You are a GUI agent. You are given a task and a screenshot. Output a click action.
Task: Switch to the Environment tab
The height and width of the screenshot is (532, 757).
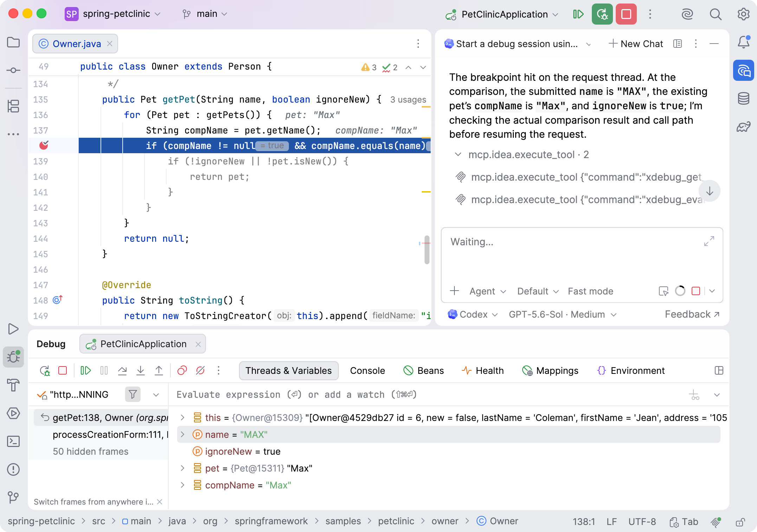pyautogui.click(x=631, y=371)
